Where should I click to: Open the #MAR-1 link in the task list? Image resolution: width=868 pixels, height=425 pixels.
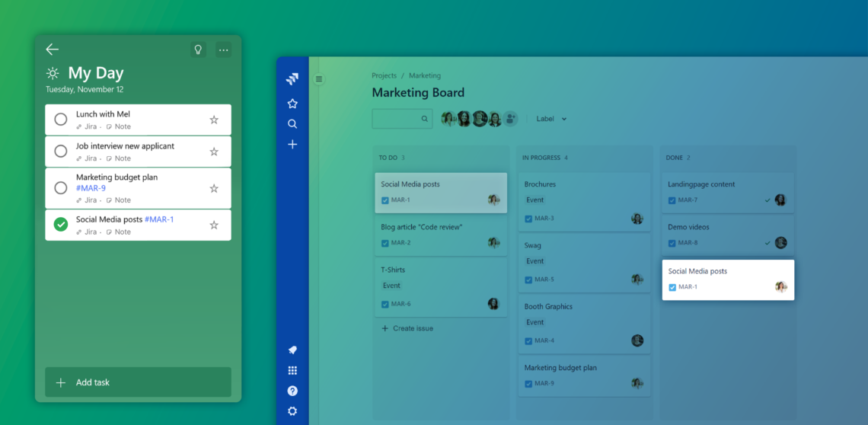coord(159,219)
